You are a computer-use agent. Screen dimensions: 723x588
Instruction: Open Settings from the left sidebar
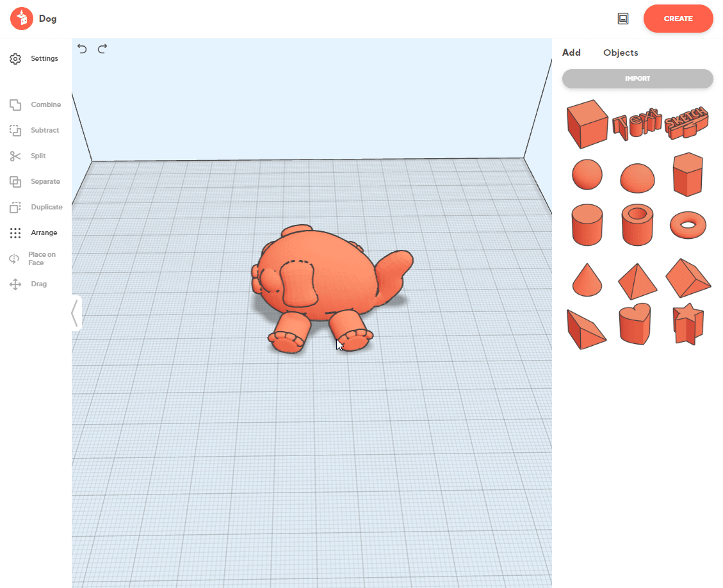[x=36, y=59]
